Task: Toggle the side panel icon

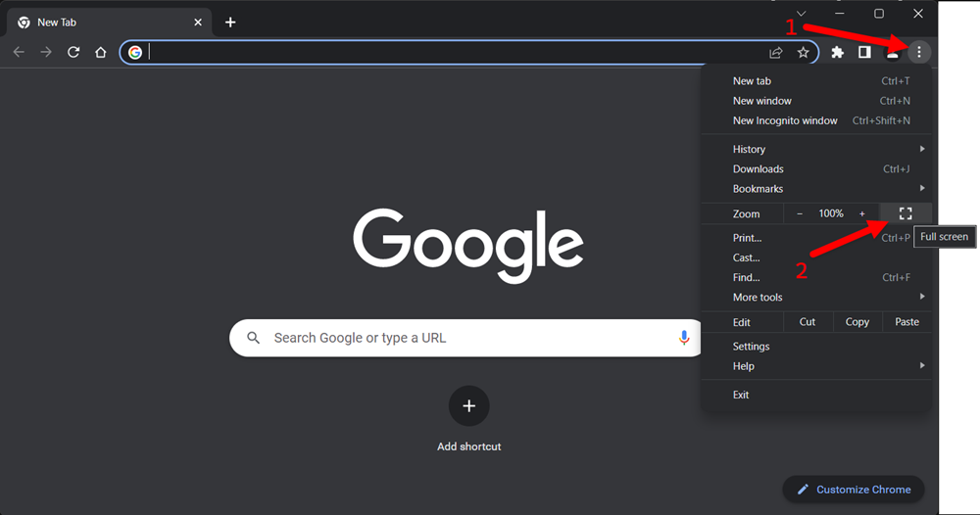Action: (864, 53)
